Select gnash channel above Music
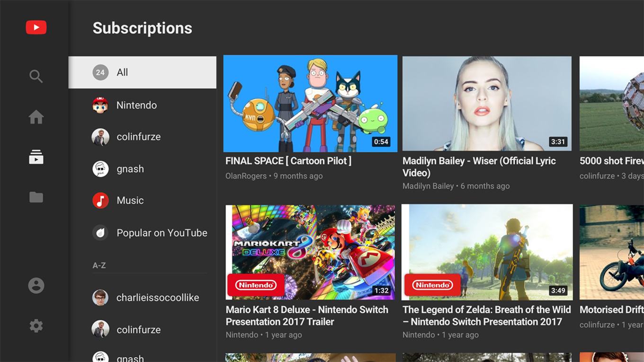The width and height of the screenshot is (644, 362). [143, 169]
